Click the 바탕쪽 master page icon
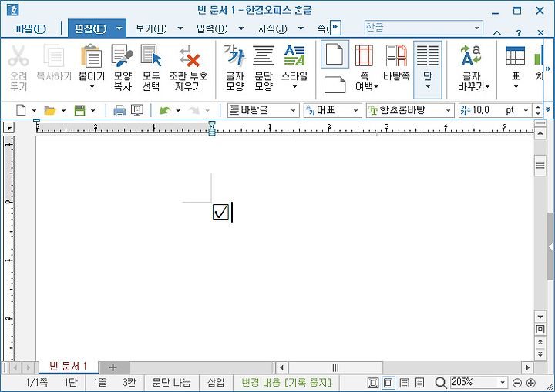 click(x=396, y=56)
